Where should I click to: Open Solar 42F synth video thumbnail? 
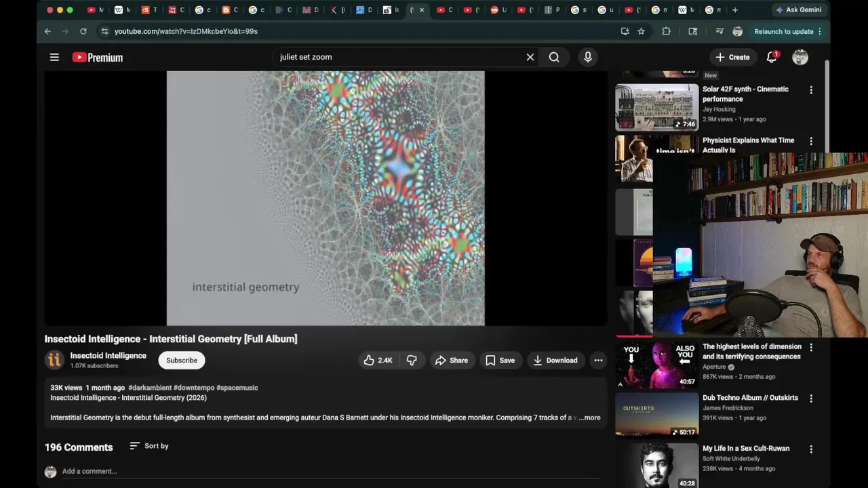pyautogui.click(x=656, y=107)
